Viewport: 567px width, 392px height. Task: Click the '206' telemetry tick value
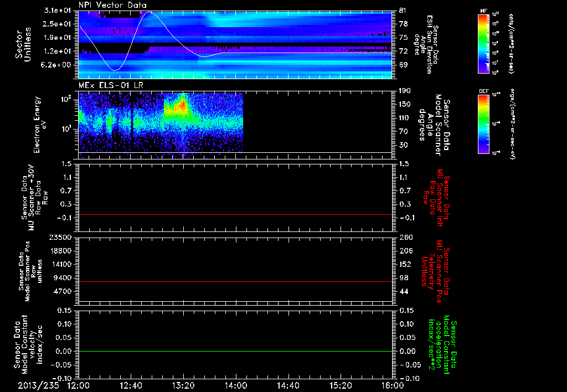405,251
